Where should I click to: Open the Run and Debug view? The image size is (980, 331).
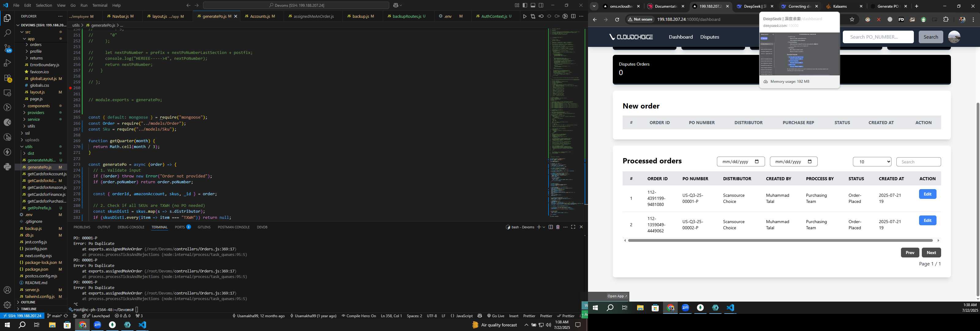pos(7,63)
